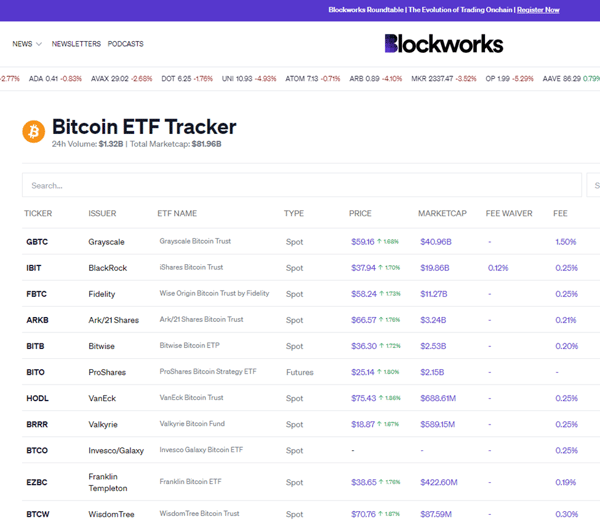Click the $37.94 IBIT price

(364, 268)
